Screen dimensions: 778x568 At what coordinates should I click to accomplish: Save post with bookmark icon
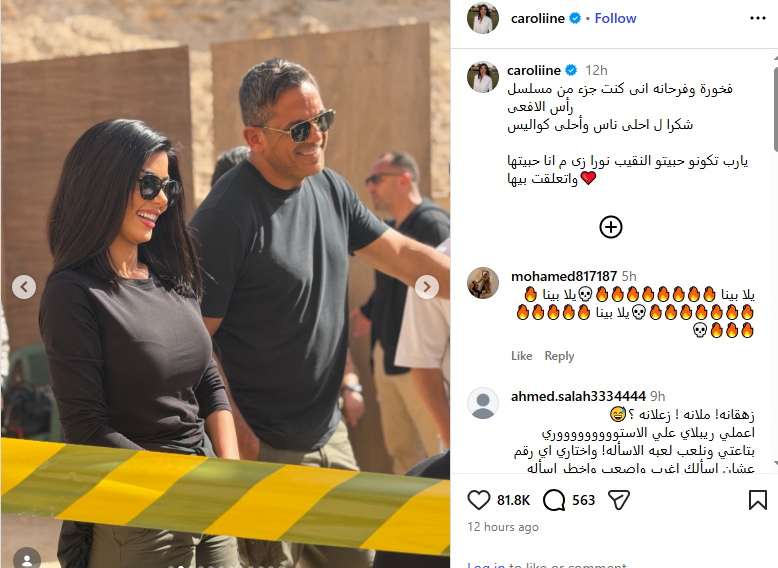758,500
